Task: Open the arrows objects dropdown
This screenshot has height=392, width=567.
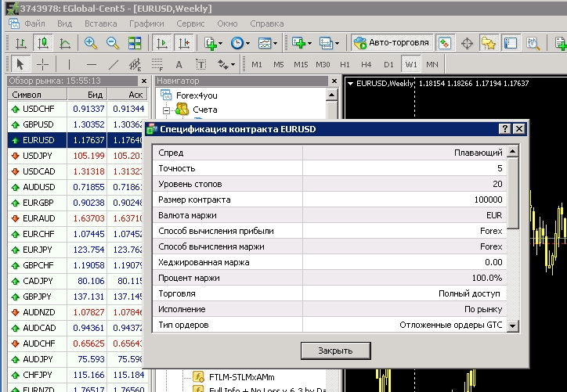Action: pyautogui.click(x=226, y=65)
